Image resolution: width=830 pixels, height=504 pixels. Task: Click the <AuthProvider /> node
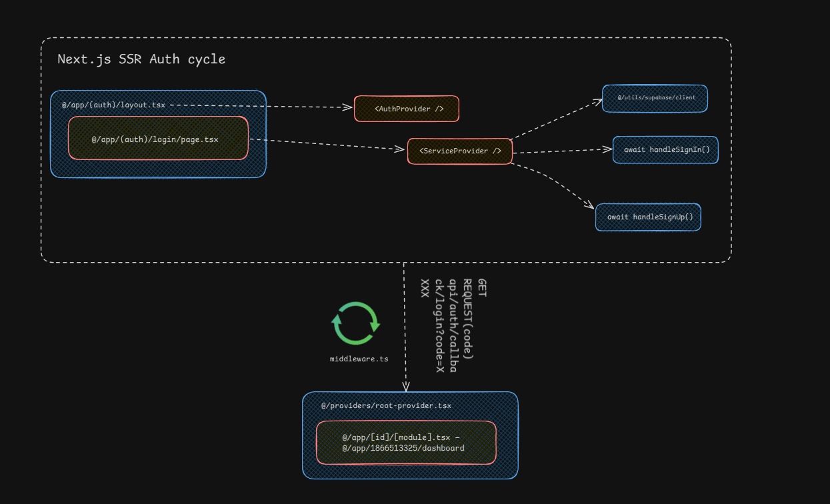[407, 109]
